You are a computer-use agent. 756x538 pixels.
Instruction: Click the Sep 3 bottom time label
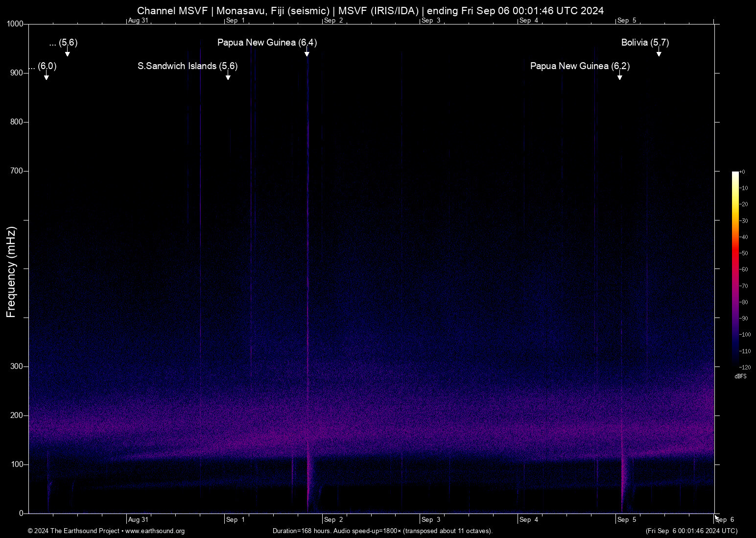pyautogui.click(x=432, y=519)
